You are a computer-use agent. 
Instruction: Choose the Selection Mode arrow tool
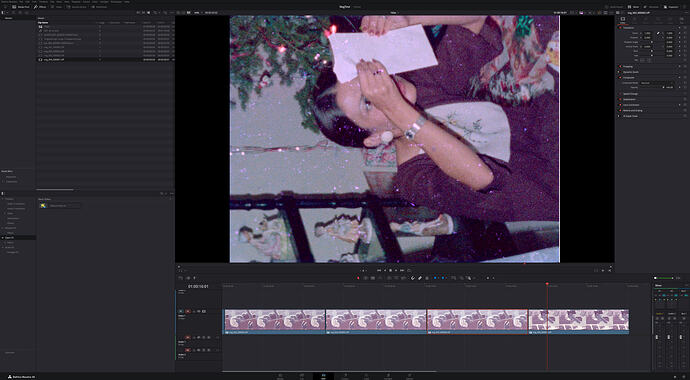click(x=358, y=278)
